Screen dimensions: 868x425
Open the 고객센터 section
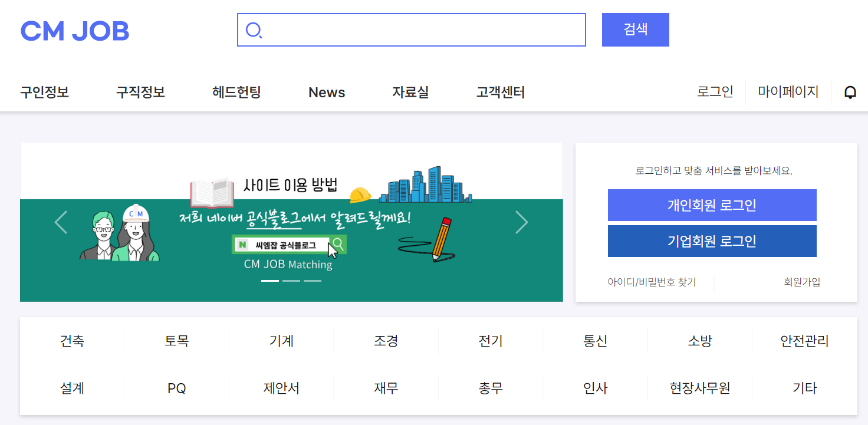point(499,92)
